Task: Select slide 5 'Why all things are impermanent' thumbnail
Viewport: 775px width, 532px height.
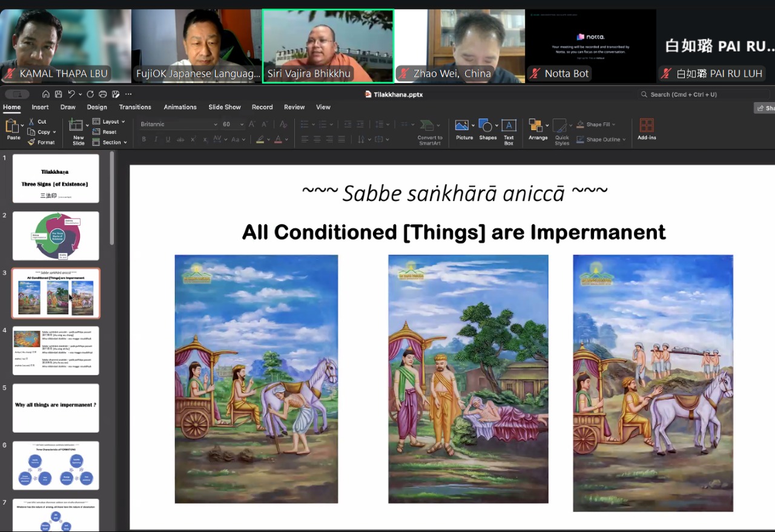Action: pyautogui.click(x=56, y=408)
